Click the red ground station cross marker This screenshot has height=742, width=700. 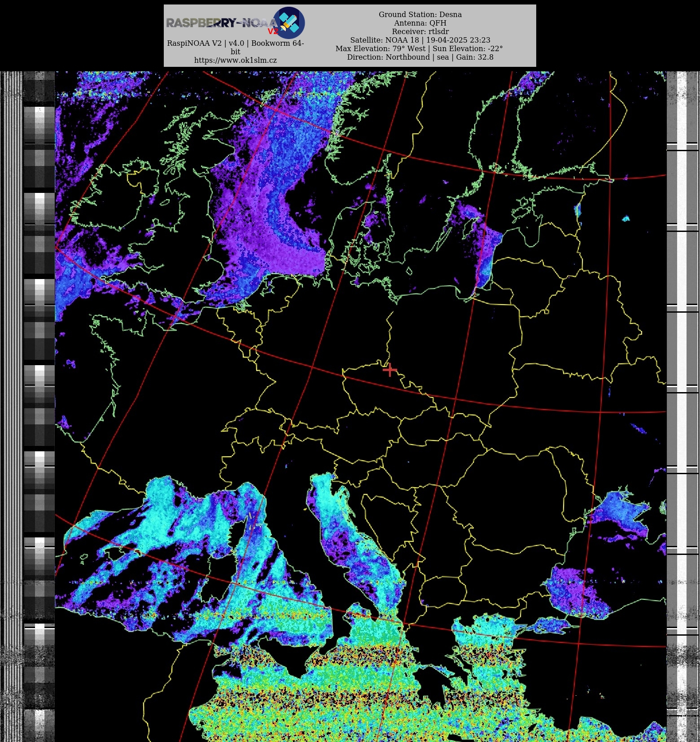pos(390,370)
